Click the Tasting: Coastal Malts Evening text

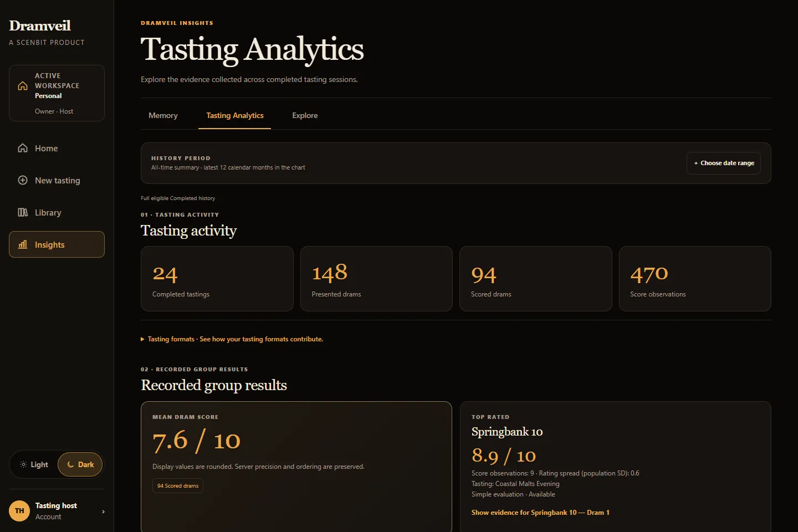point(515,484)
